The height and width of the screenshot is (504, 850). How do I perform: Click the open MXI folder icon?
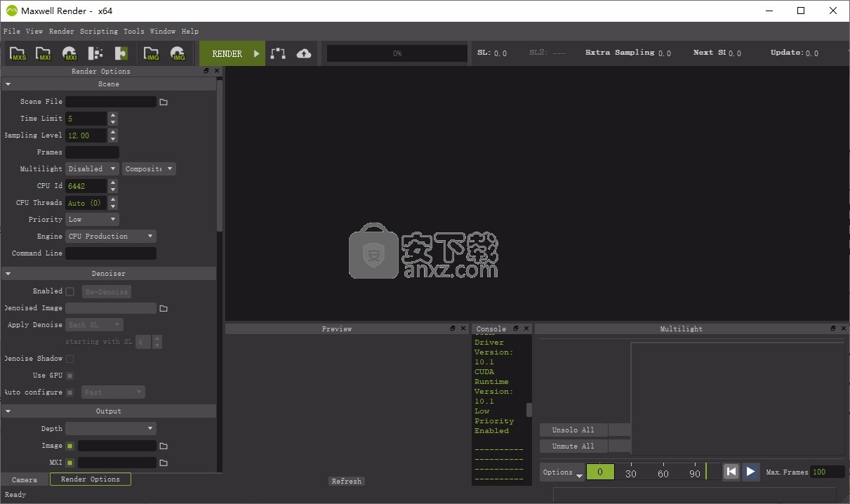tap(44, 53)
